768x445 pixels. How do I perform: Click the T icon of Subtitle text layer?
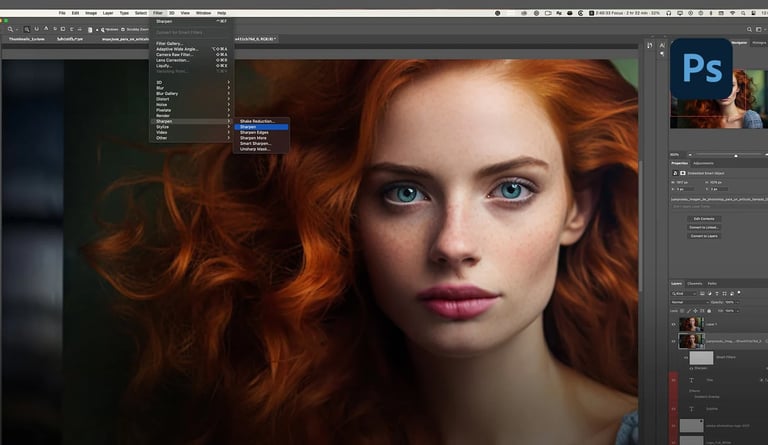pyautogui.click(x=691, y=409)
